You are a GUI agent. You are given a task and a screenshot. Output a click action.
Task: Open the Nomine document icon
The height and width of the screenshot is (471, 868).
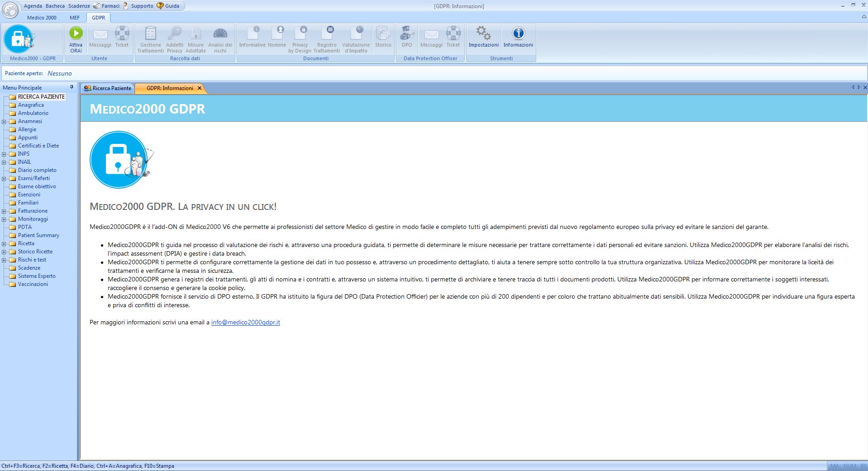click(277, 33)
